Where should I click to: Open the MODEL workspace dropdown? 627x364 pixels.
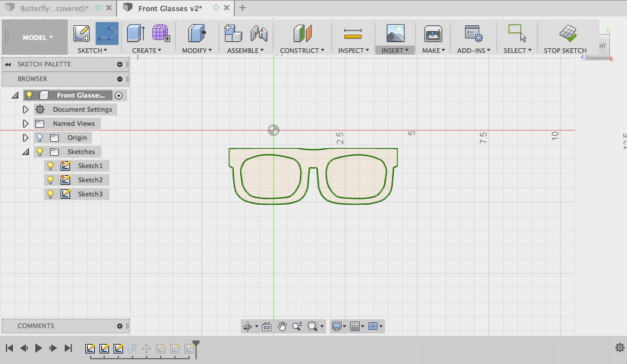[x=38, y=38]
